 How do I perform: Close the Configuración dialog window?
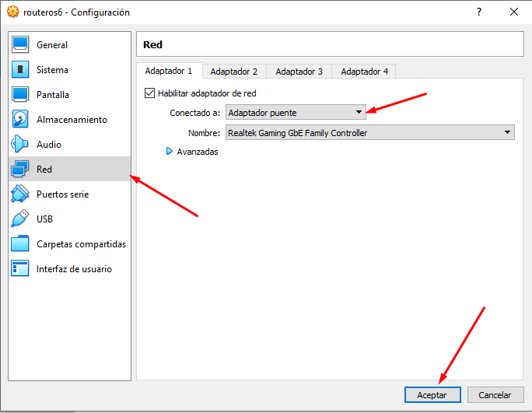point(514,12)
